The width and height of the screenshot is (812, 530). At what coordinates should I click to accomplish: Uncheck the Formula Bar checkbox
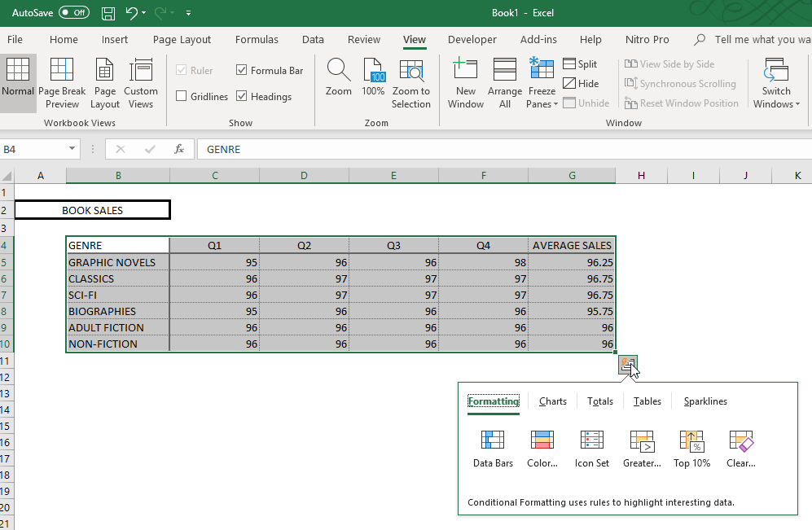[241, 70]
